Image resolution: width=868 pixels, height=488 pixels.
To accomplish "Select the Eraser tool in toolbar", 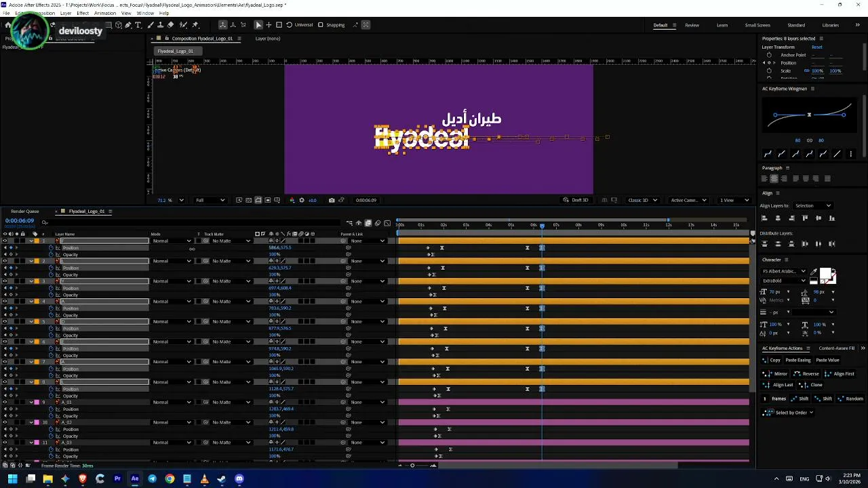I will (171, 24).
